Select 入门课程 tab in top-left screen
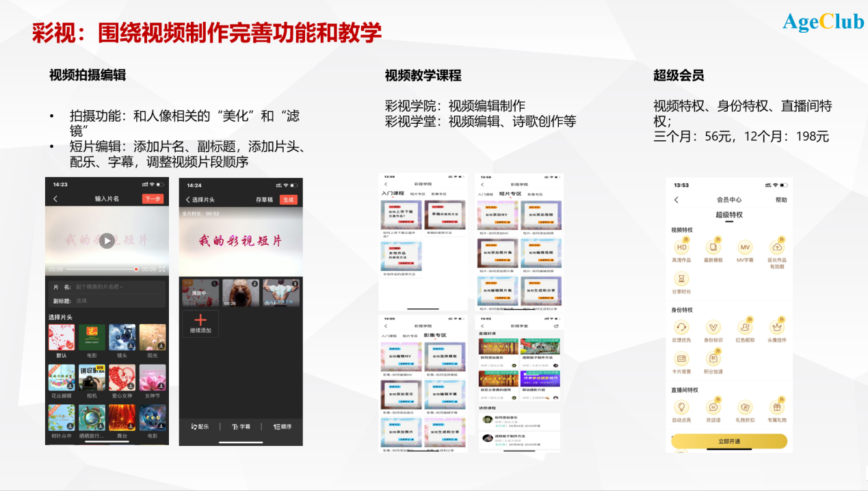The image size is (868, 491). click(393, 194)
